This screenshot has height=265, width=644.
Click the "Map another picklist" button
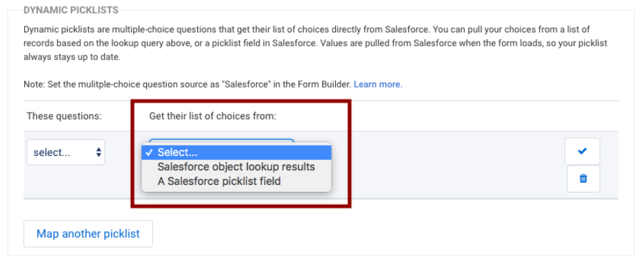tap(88, 234)
